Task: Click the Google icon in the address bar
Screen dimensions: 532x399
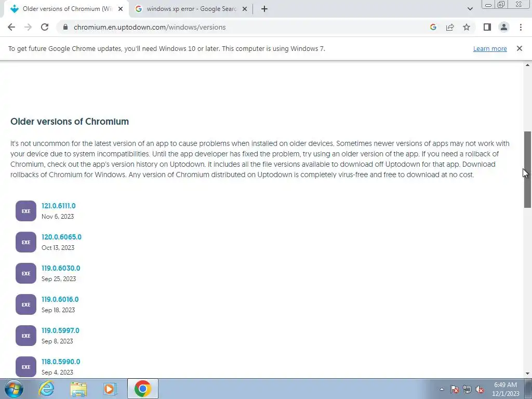Action: pyautogui.click(x=433, y=27)
